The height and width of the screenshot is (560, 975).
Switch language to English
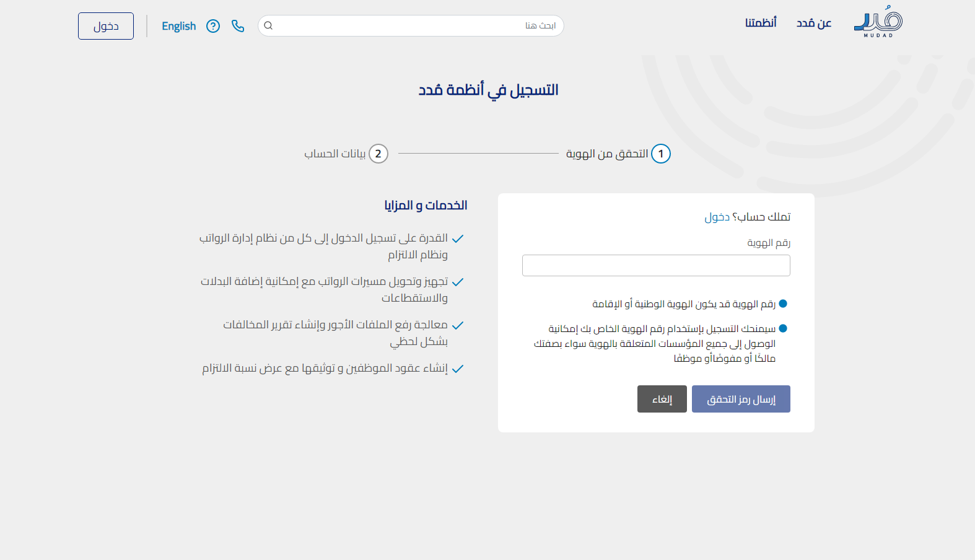point(178,26)
